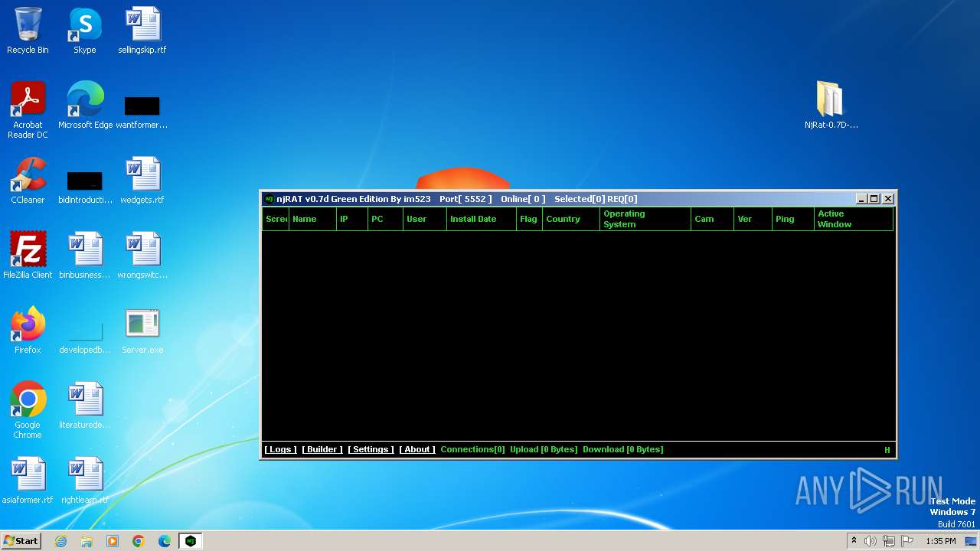Sort by the Install Date column header
The width and height of the screenshot is (980, 551).
point(482,219)
